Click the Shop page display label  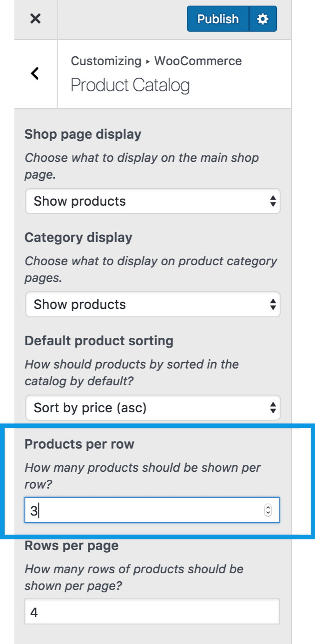(83, 134)
